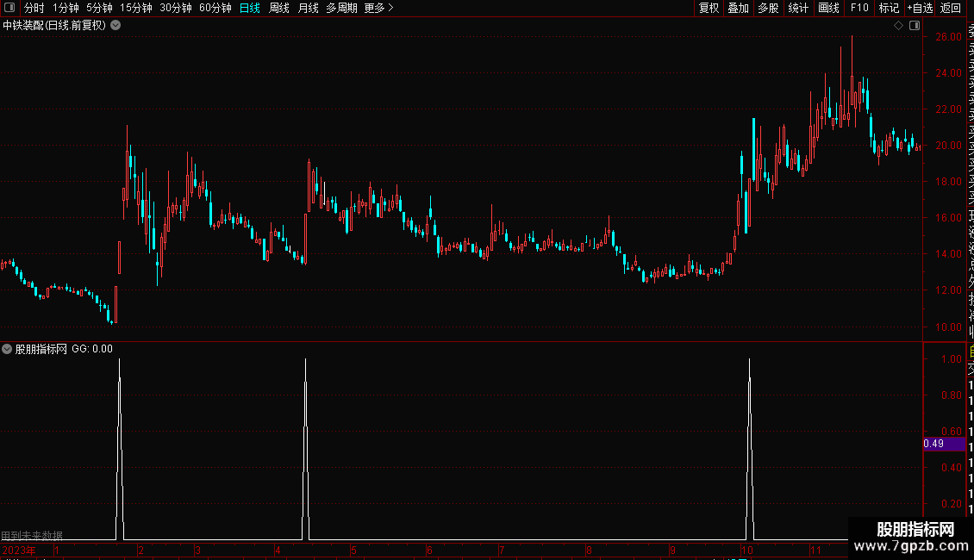Toggle the panel layout icon at top-left
Image resolution: width=974 pixels, height=560 pixels.
pos(9,8)
